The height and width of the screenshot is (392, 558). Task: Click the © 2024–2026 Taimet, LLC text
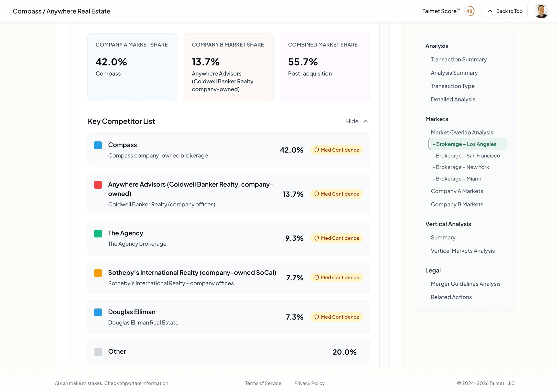point(486,383)
